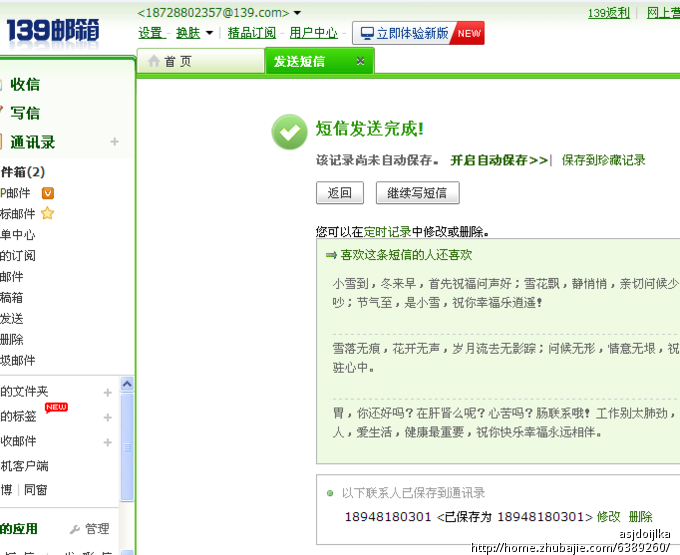680x555 pixels.
Task: Click the arrow icon before 喜欢这条短信的人还喜欢
Action: tap(331, 255)
